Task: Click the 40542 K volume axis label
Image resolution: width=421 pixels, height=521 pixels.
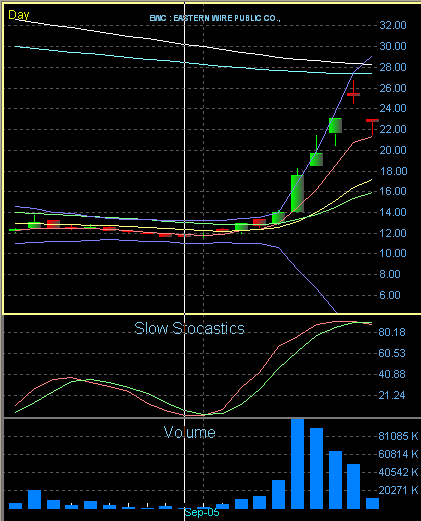Action: click(398, 472)
